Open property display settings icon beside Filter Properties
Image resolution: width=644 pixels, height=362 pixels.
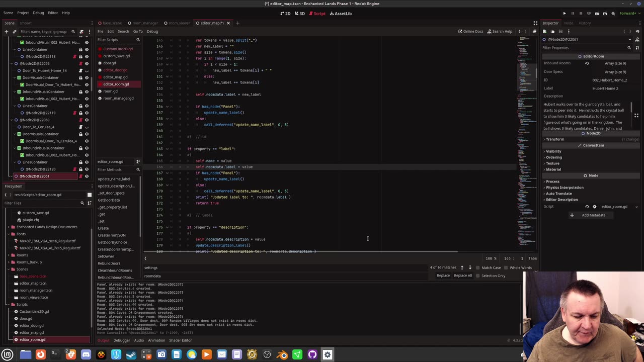coord(636,48)
